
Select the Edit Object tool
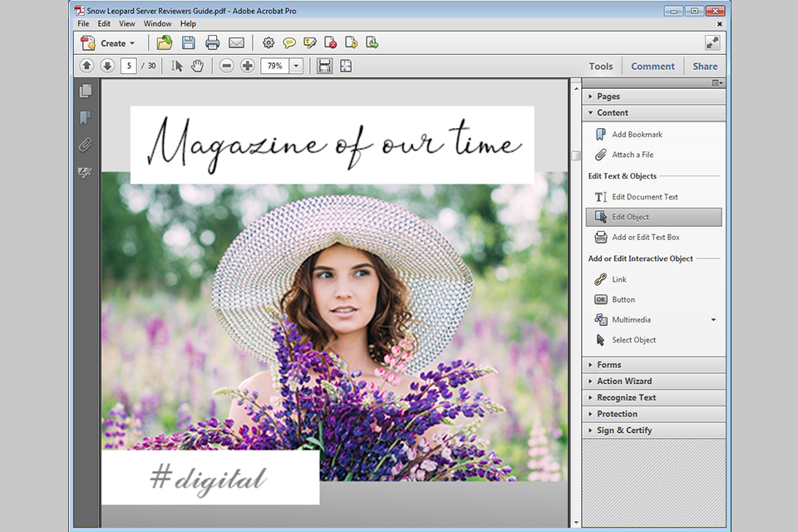654,217
